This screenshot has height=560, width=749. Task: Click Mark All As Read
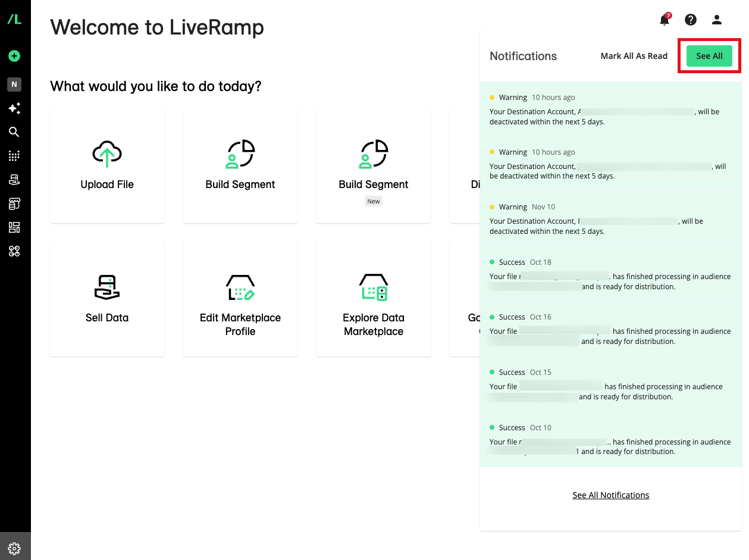(x=634, y=56)
